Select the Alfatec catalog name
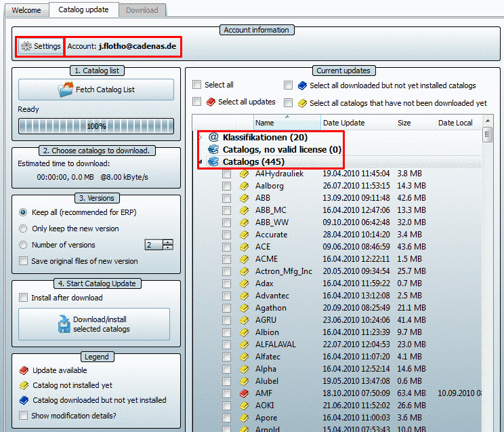Image resolution: width=504 pixels, height=432 pixels. (x=268, y=357)
